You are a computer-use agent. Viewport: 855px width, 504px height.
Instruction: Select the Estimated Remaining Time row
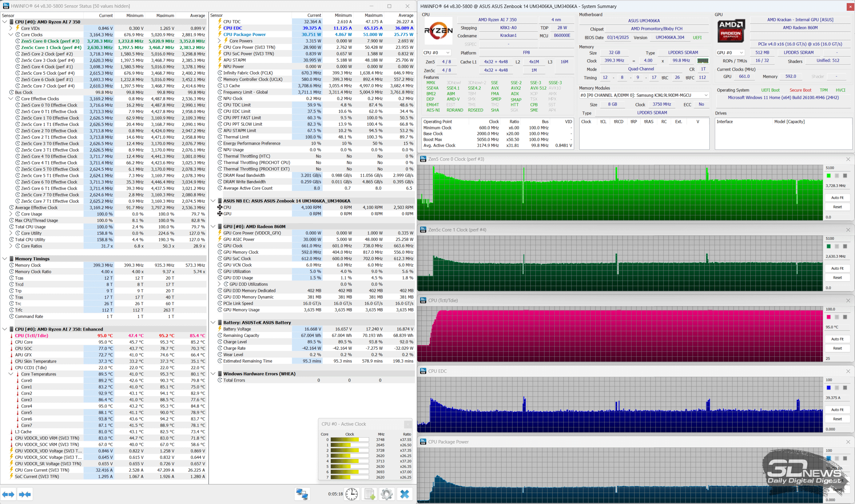[315, 361]
